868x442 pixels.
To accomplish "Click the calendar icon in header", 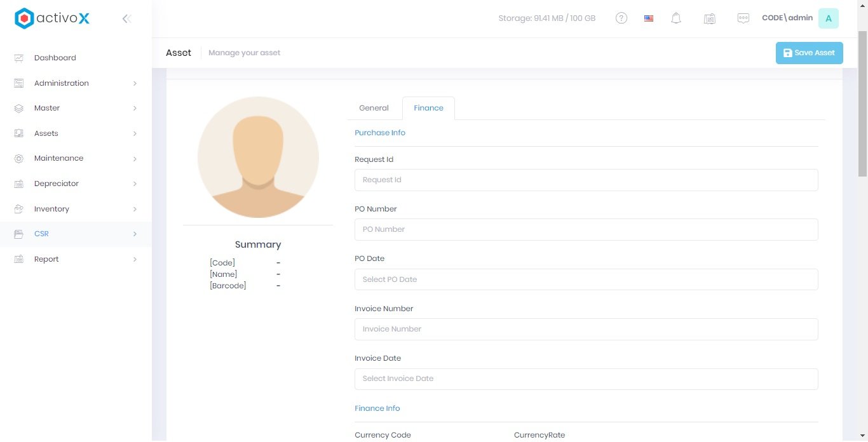I will (x=710, y=18).
